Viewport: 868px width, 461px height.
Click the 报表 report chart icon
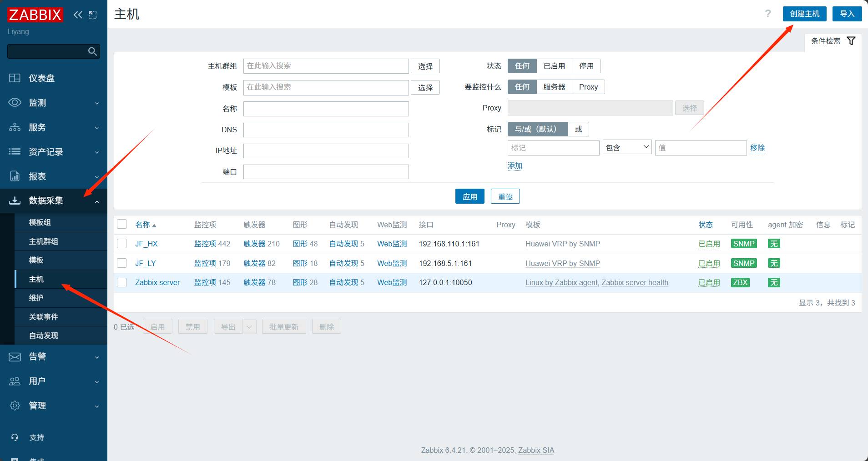[x=15, y=176]
